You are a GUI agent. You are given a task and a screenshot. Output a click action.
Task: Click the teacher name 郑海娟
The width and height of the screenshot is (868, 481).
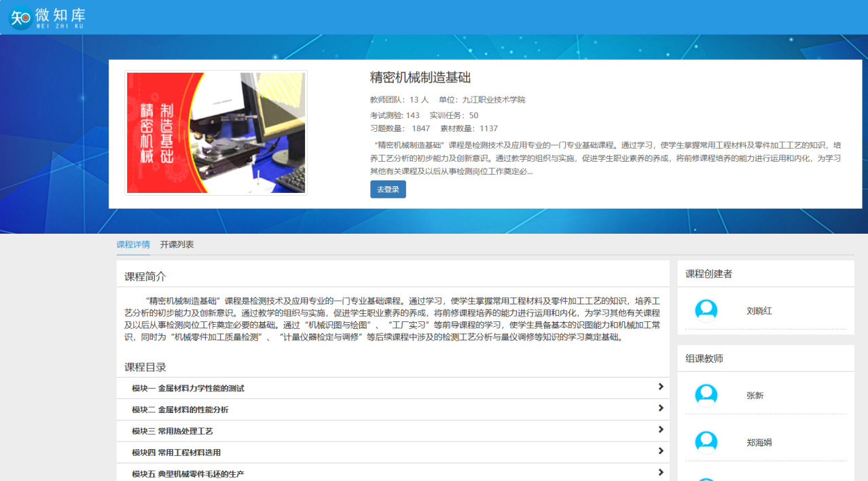tap(759, 442)
